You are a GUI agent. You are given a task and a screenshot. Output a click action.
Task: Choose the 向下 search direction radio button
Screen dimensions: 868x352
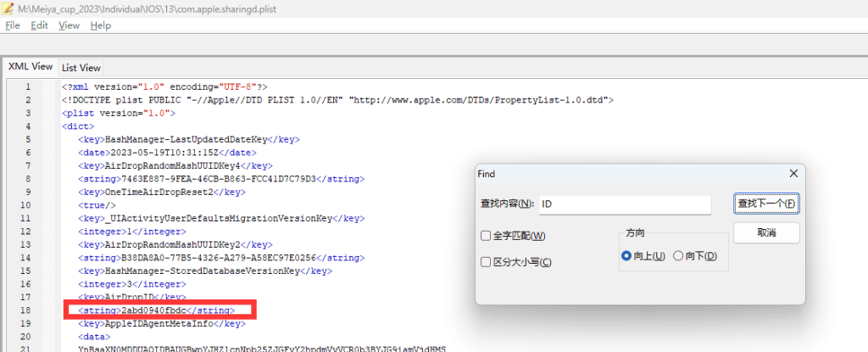[x=678, y=256]
